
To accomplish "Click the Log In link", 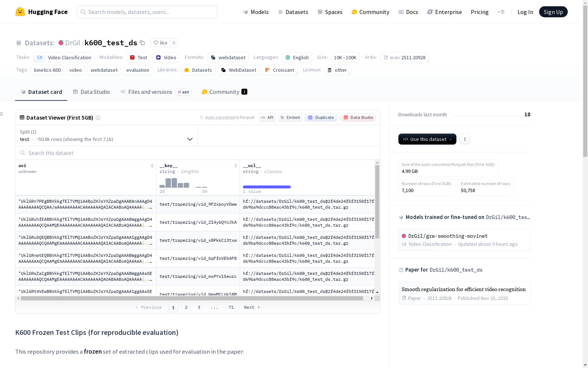I will pyautogui.click(x=525, y=12).
